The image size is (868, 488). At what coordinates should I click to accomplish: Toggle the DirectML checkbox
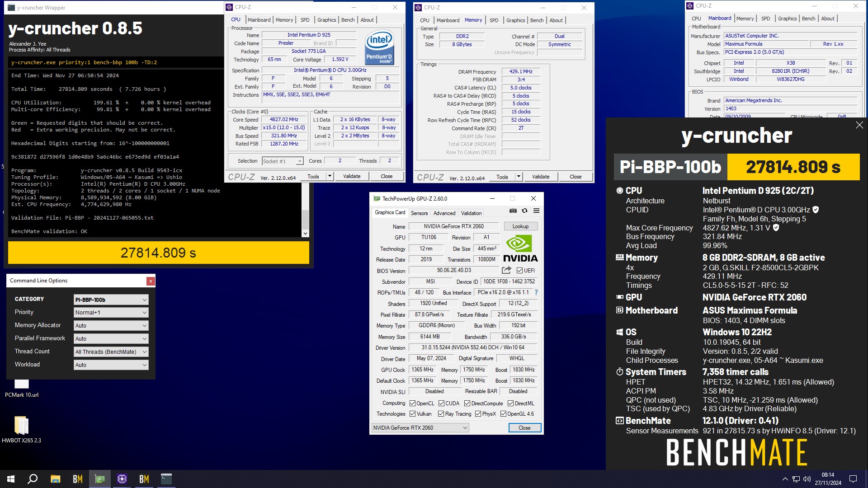tap(510, 404)
